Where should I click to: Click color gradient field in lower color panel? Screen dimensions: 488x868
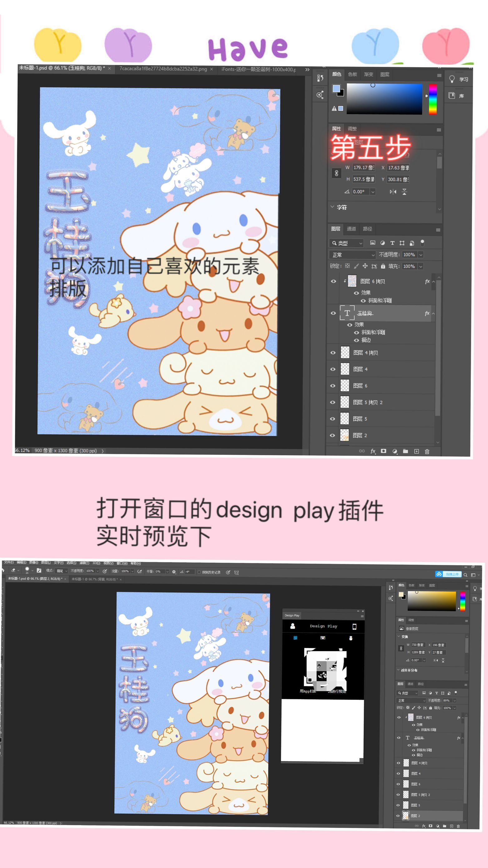tap(431, 601)
